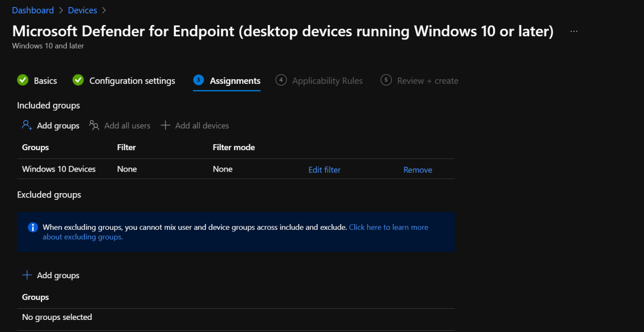
Task: Click the step 5 circle icon
Action: pyautogui.click(x=386, y=80)
